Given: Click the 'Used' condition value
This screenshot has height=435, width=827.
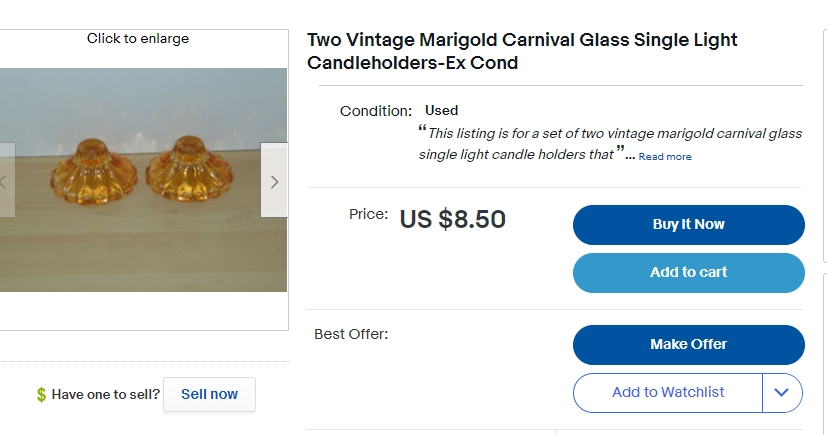Looking at the screenshot, I should click(x=441, y=110).
